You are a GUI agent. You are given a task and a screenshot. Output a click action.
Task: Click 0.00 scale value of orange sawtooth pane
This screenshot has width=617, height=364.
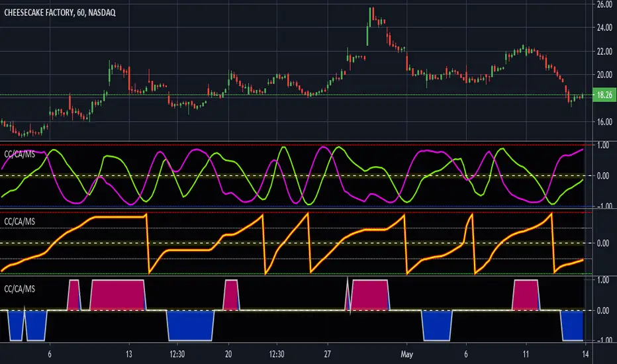click(x=603, y=244)
